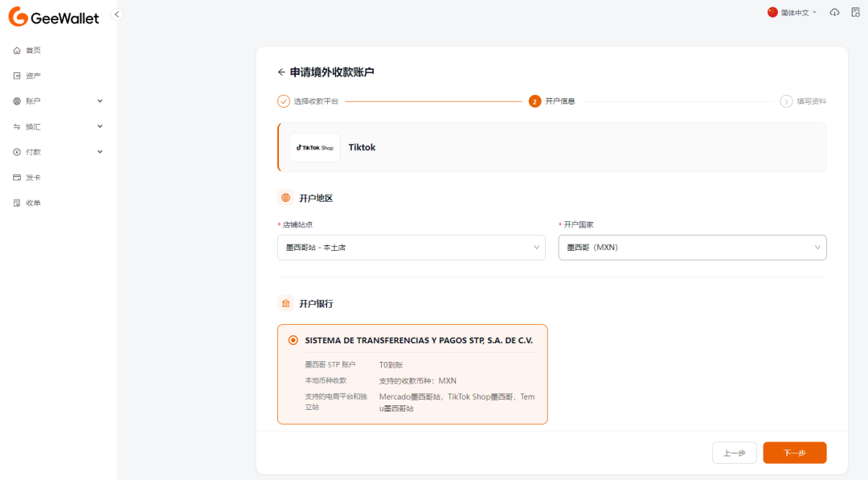The width and height of the screenshot is (868, 480).
Task: Click the completed step checkmark icon
Action: (x=284, y=101)
